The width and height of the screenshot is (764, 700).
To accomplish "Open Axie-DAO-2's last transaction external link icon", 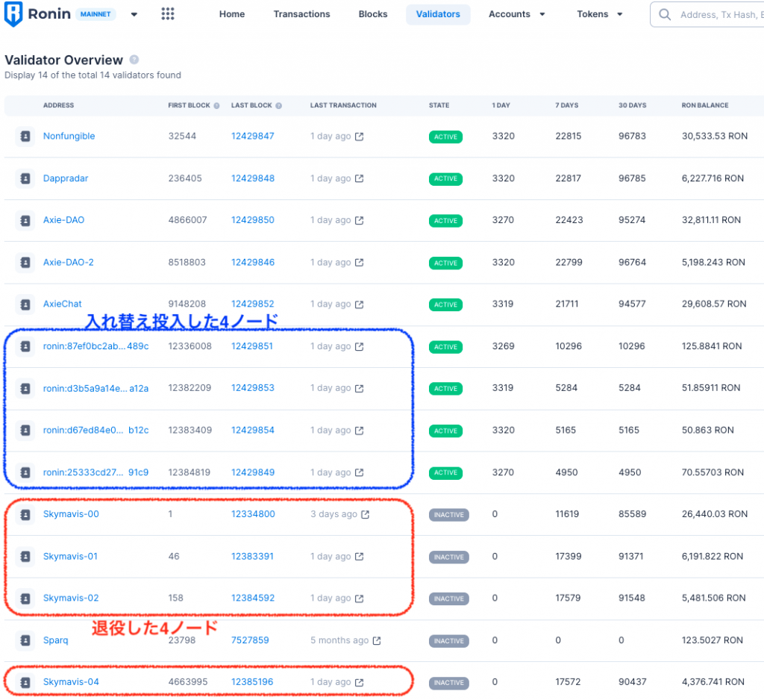I will click(x=359, y=262).
